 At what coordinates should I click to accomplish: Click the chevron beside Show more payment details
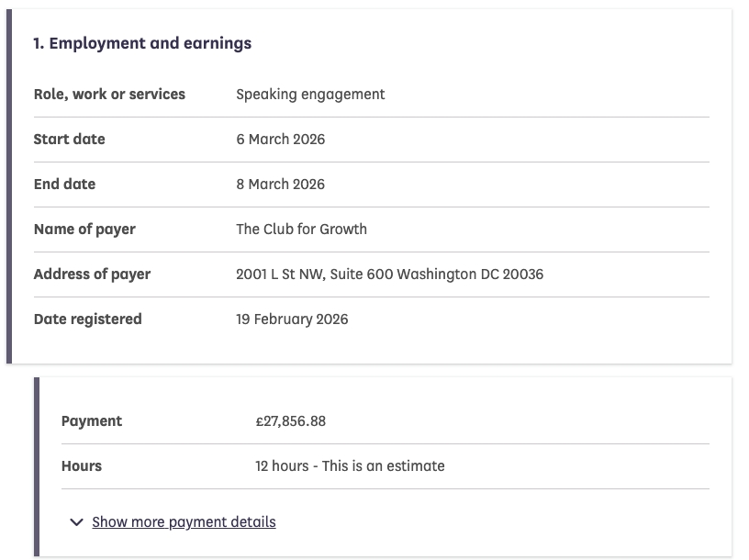coord(76,522)
